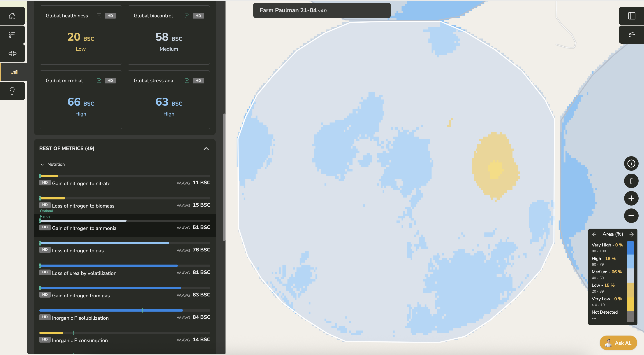Viewport: 644px width, 355px height.
Task: Go to previous legend view arrow
Action: tap(594, 234)
